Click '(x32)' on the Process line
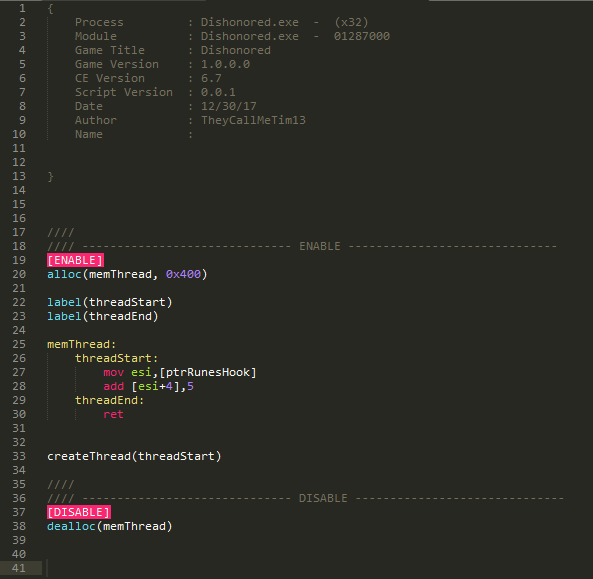The image size is (593, 579). coord(351,22)
